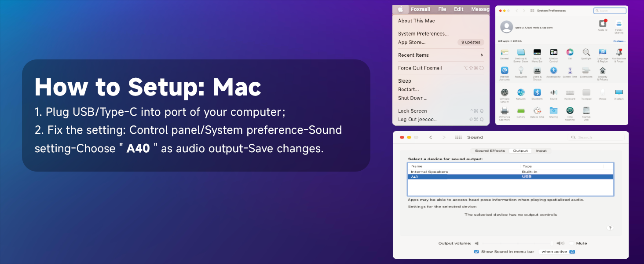
Task: Click the Network globe icon
Action: [521, 92]
